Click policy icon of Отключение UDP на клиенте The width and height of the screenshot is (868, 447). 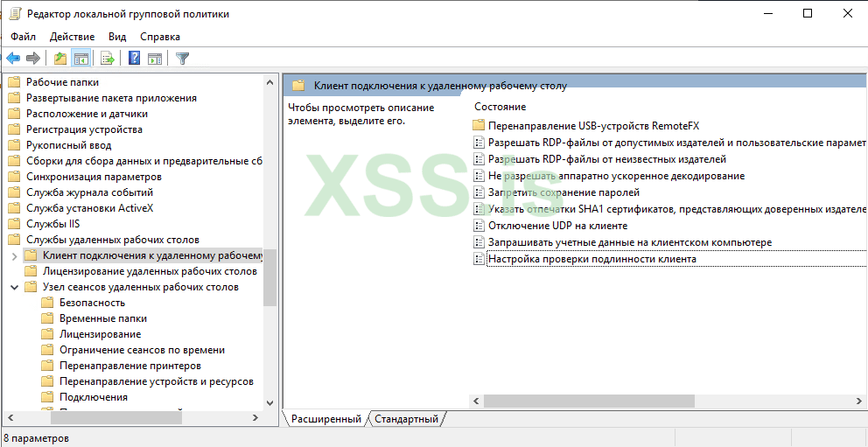coord(479,226)
